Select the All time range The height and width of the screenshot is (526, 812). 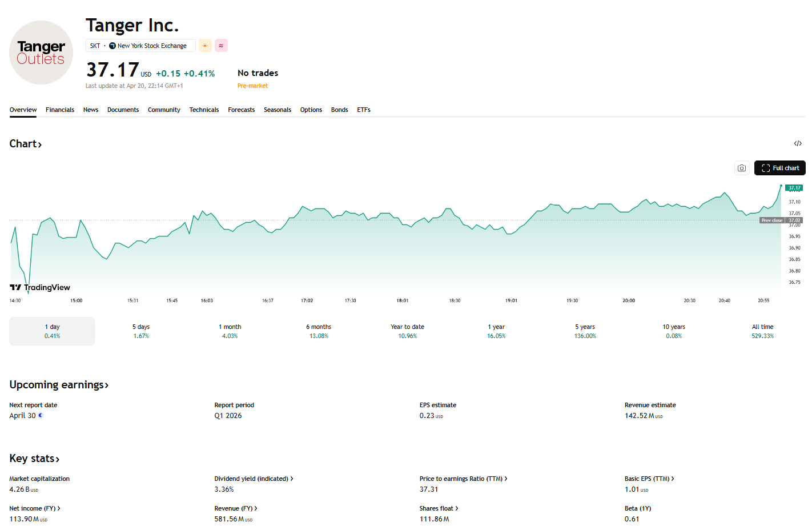tap(762, 331)
